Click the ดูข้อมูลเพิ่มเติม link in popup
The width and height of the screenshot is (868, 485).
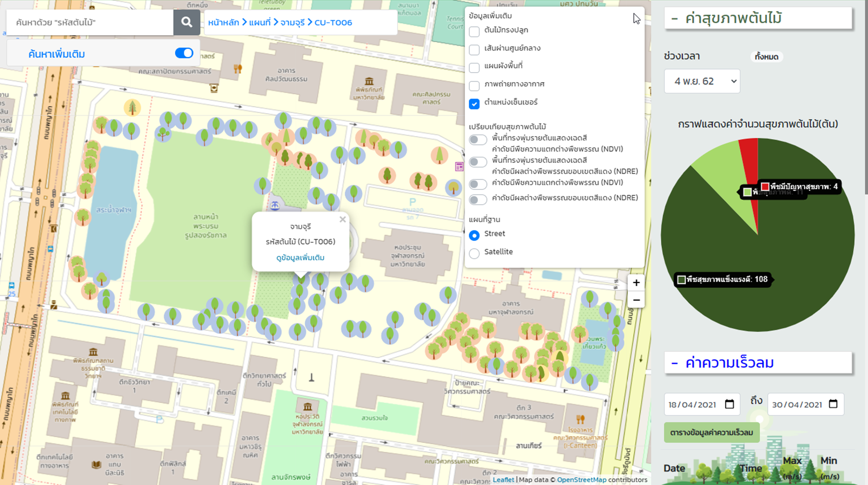(x=300, y=258)
